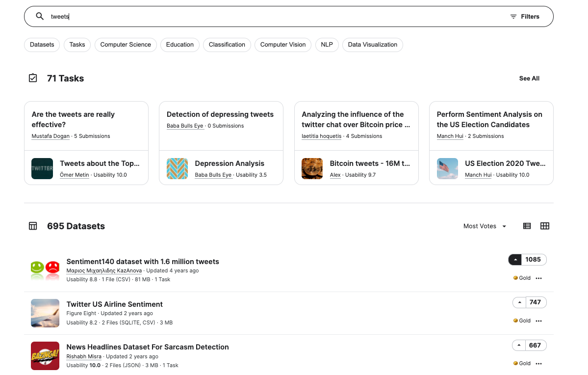Open 'US Election 2020 Twe...' dataset title
The height and width of the screenshot is (375, 588).
pyautogui.click(x=505, y=163)
